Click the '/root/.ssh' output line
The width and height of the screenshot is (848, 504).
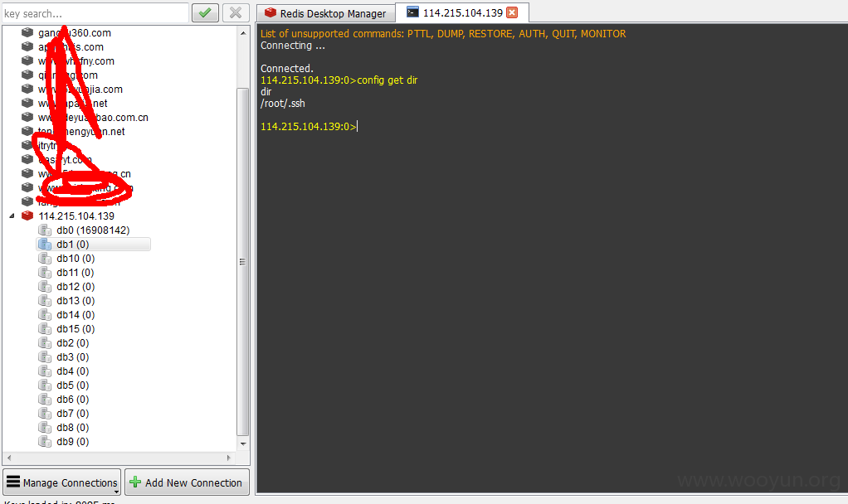click(283, 103)
